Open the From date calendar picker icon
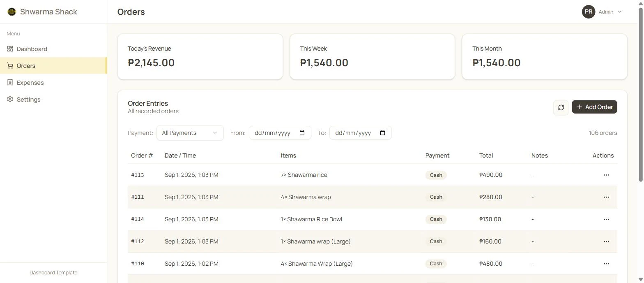 pos(302,133)
